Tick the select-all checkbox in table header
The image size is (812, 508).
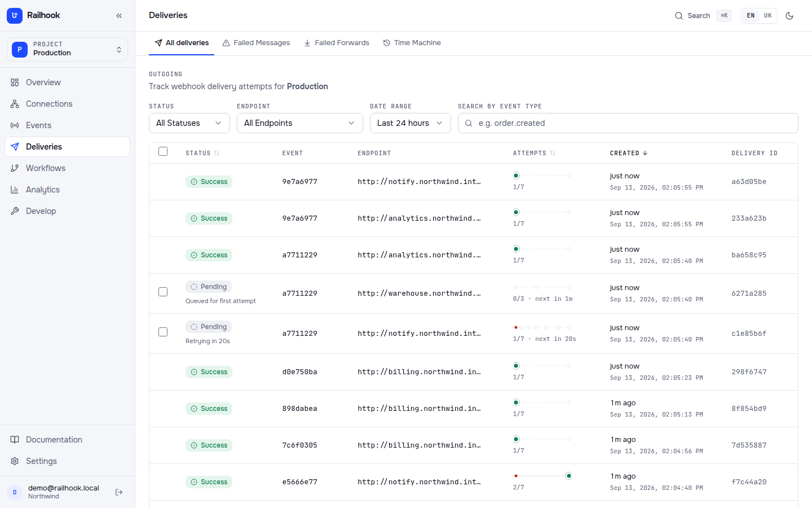click(x=163, y=151)
